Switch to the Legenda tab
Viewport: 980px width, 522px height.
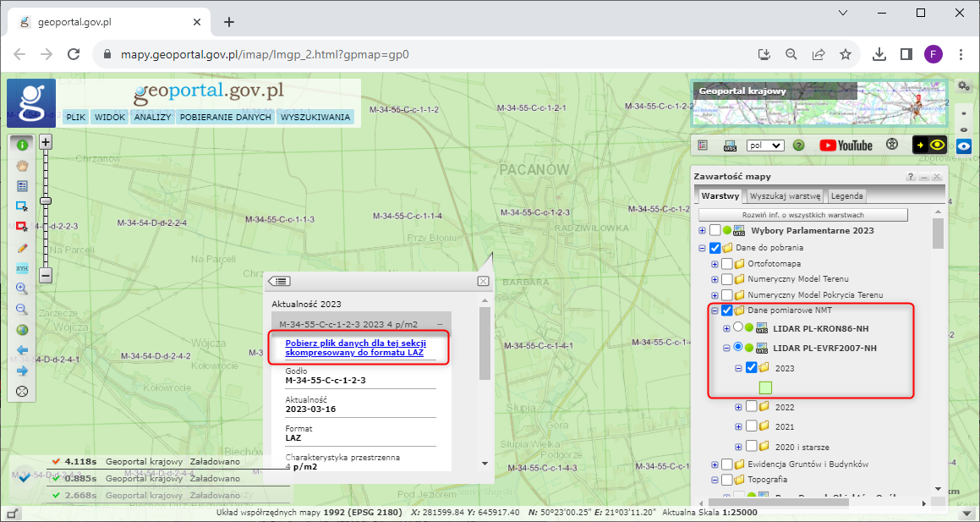[846, 195]
